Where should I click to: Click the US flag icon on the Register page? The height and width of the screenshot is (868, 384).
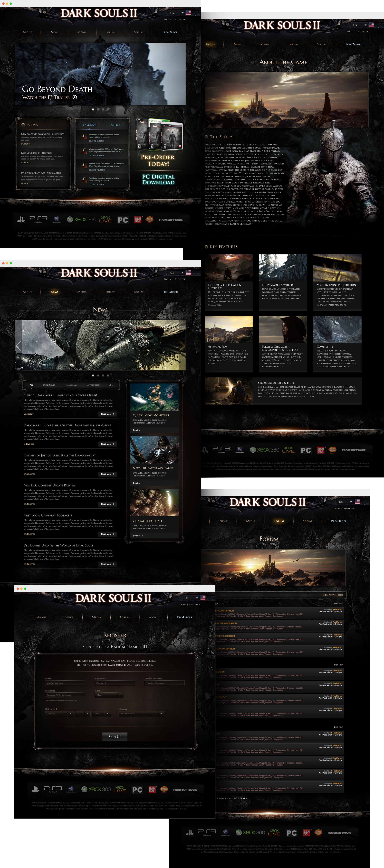coord(203,598)
